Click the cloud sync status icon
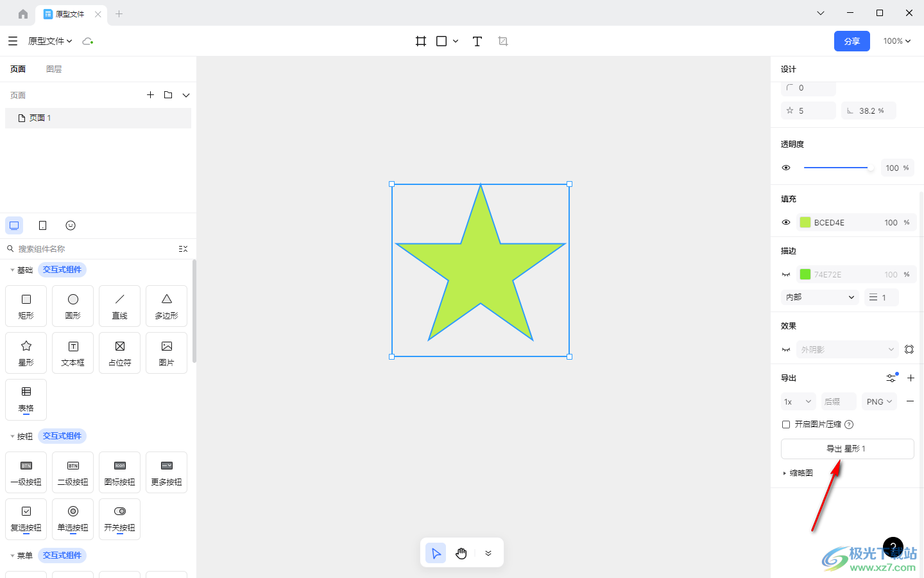Viewport: 924px width, 578px height. click(88, 41)
